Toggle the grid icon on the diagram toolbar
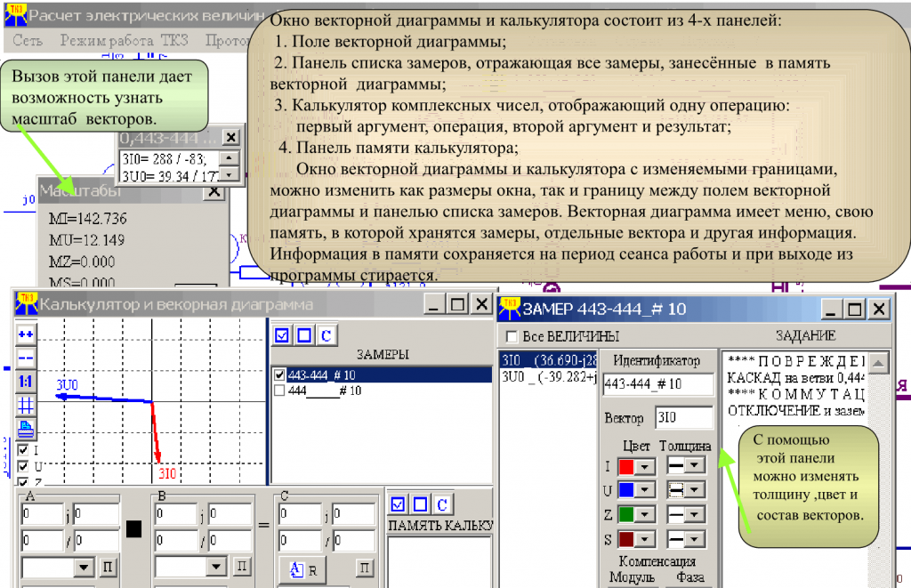This screenshot has width=911, height=588. pyautogui.click(x=26, y=404)
